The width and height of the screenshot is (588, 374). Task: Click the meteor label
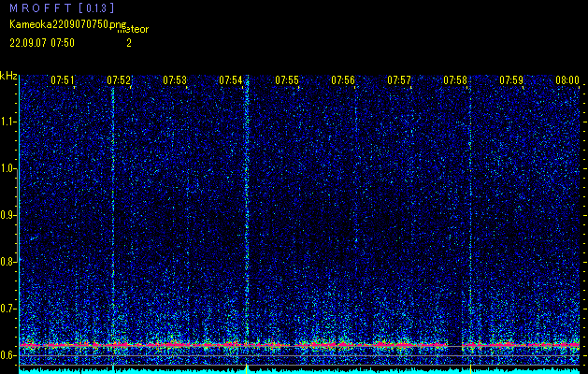tap(133, 30)
